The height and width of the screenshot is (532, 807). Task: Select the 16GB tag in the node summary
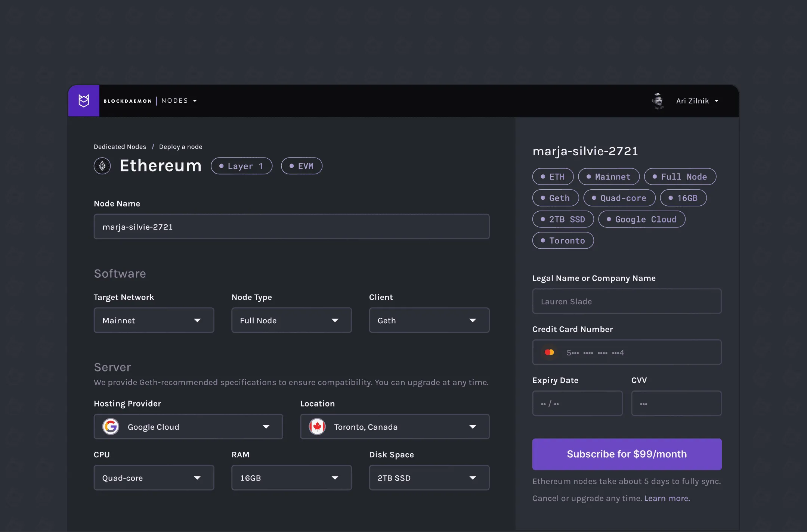click(x=683, y=198)
